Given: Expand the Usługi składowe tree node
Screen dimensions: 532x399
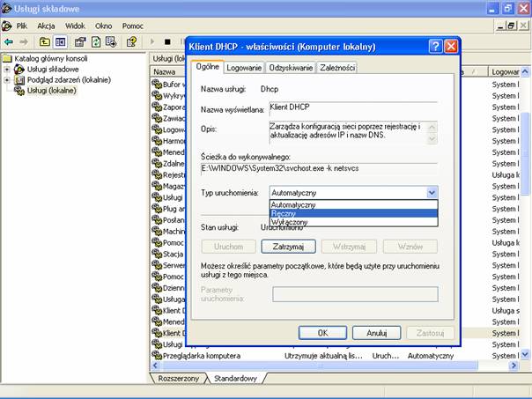Looking at the screenshot, I should click(7, 70).
